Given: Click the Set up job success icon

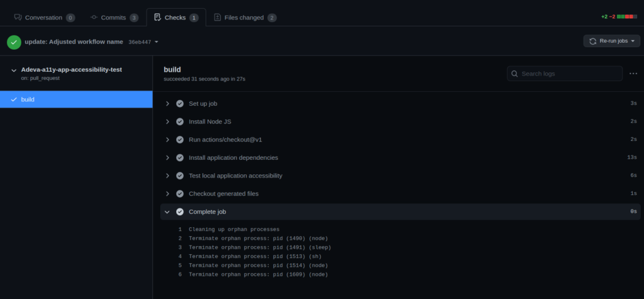Looking at the screenshot, I should click(x=180, y=104).
